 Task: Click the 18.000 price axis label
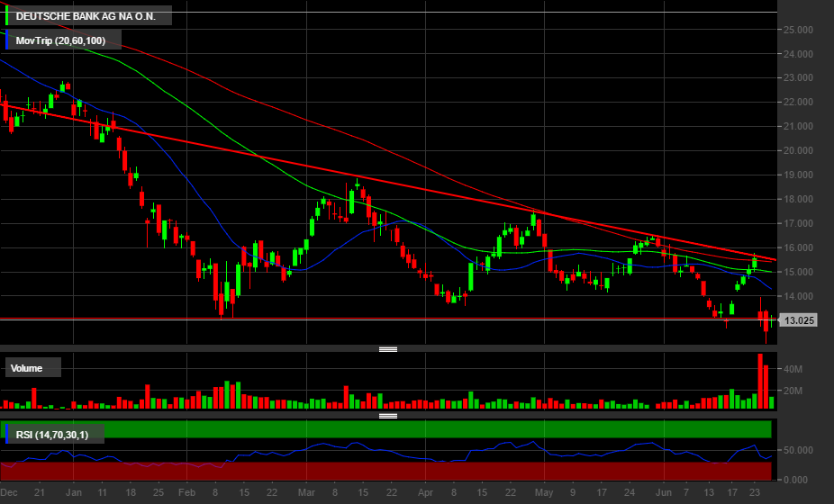(x=798, y=200)
